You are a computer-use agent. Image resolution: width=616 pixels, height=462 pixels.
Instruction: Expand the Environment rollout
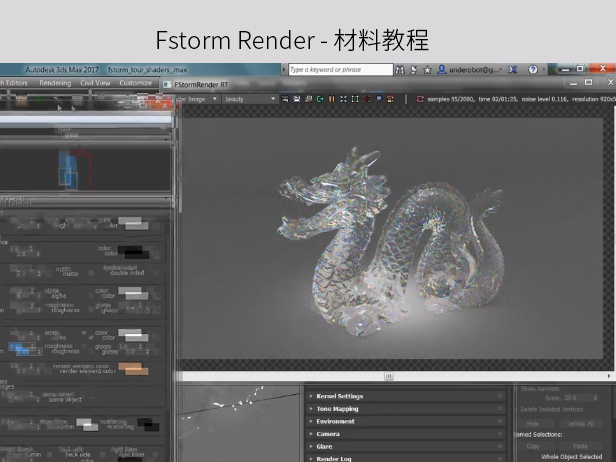[335, 421]
